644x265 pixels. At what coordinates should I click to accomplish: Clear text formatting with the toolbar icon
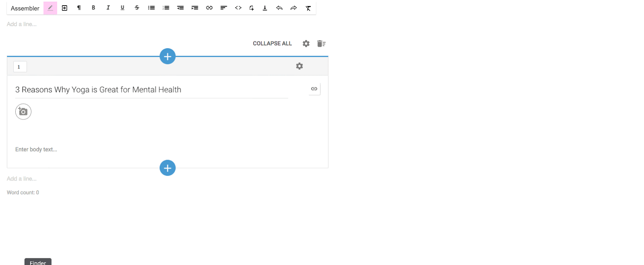[x=308, y=8]
